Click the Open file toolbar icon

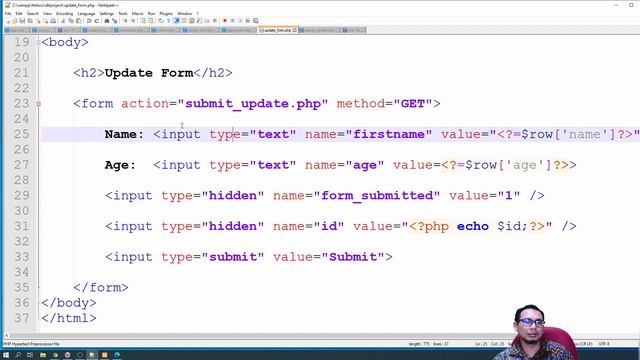(x=15, y=20)
